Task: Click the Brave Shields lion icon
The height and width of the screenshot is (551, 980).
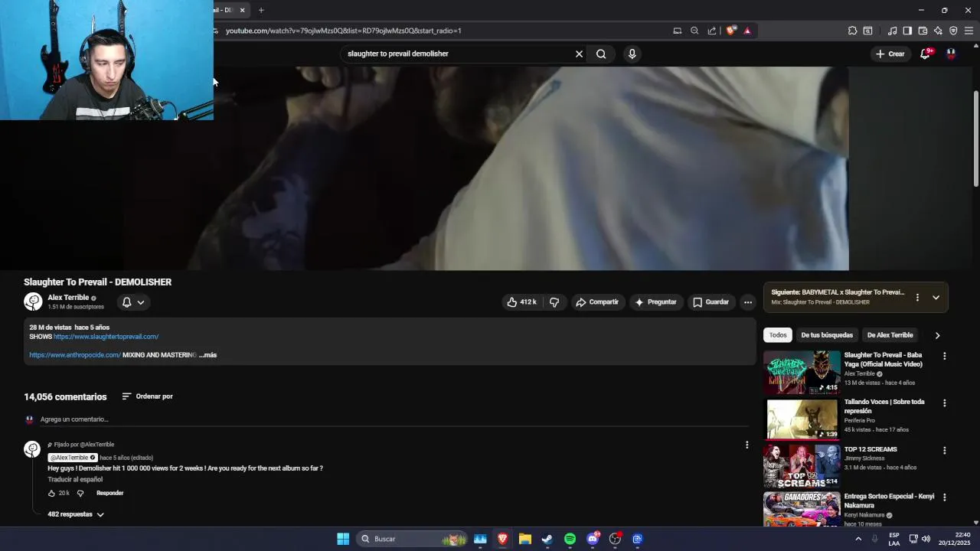Action: (x=731, y=31)
